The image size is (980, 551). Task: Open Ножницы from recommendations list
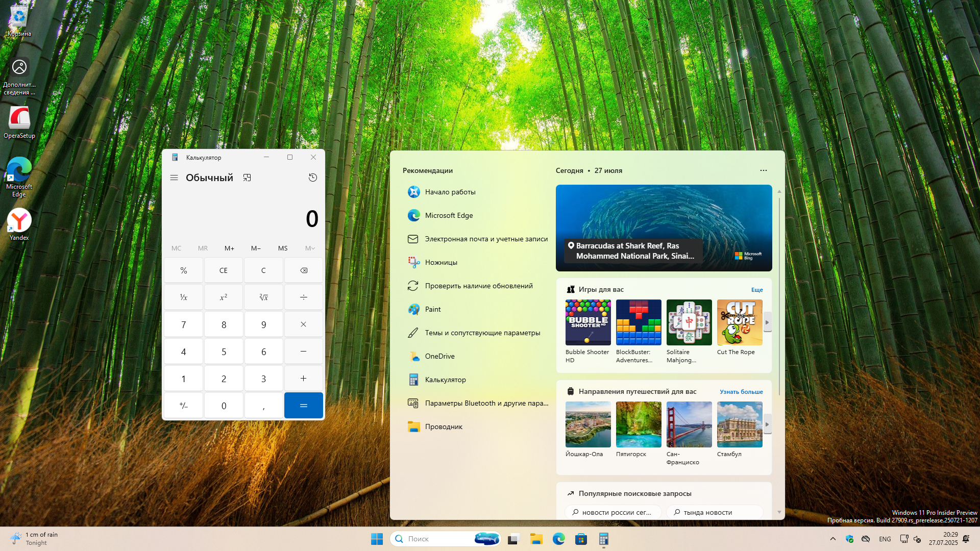point(441,262)
